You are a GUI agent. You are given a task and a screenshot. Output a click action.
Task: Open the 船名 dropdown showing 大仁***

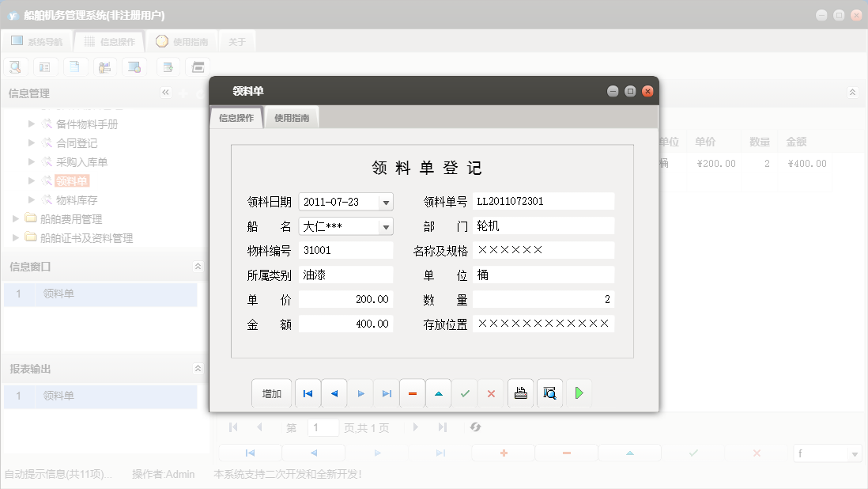(387, 226)
